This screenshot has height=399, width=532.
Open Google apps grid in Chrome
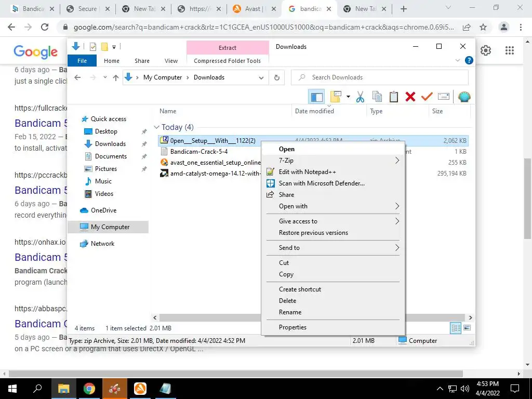pos(509,50)
